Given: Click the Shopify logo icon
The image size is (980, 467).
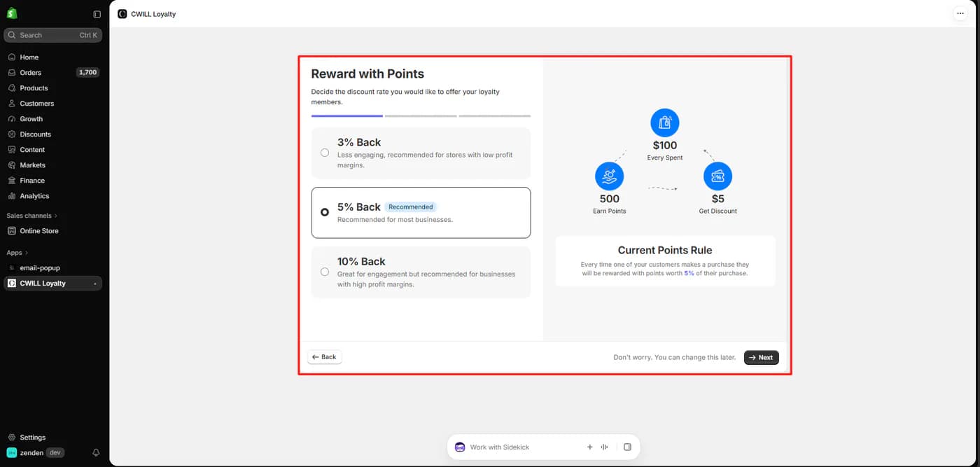Looking at the screenshot, I should pos(12,13).
